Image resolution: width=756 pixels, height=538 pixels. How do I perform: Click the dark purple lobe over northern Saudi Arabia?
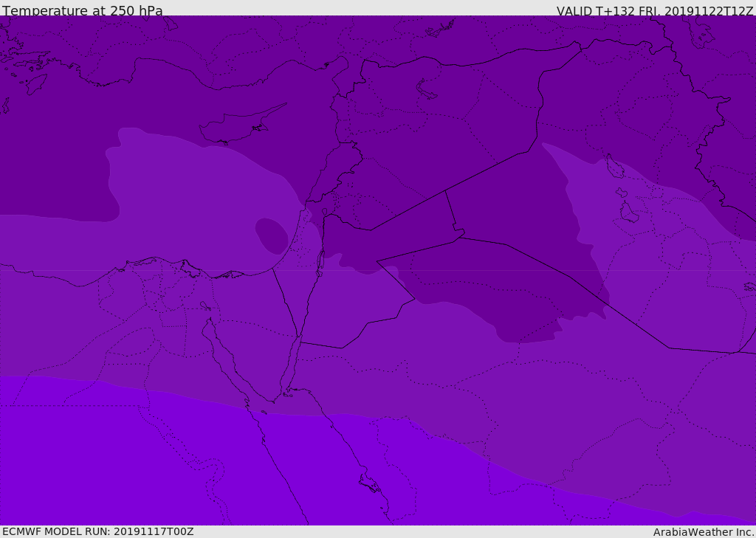[x=506, y=289]
